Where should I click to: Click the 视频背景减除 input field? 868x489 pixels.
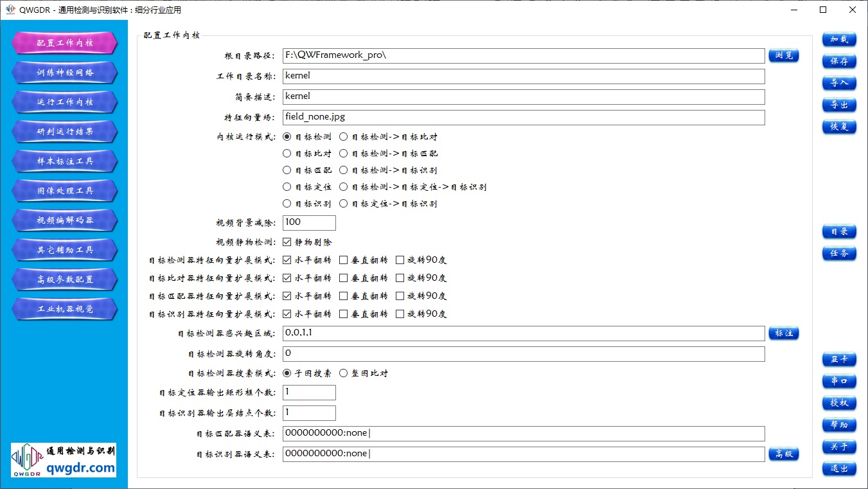coord(309,222)
